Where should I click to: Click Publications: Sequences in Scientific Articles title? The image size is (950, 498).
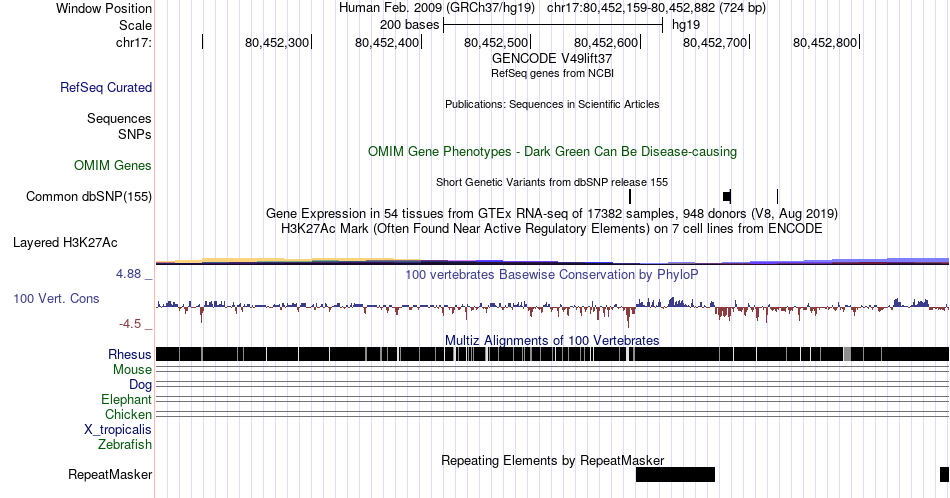click(552, 104)
